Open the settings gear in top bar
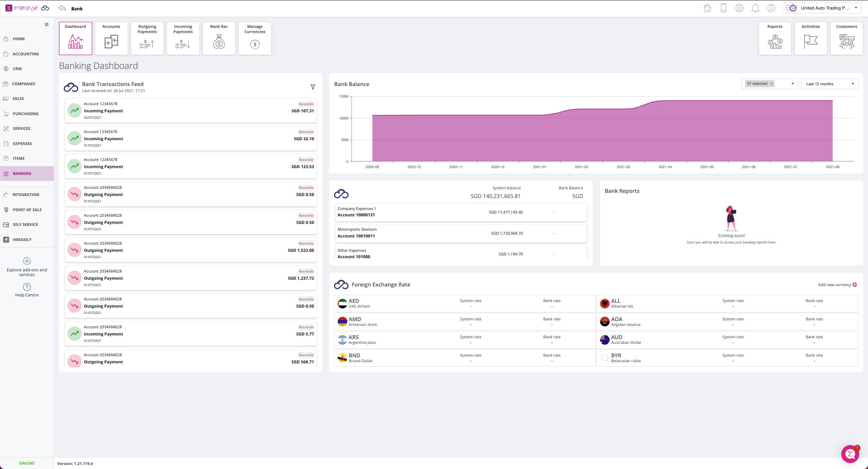The image size is (868, 469). tap(739, 8)
